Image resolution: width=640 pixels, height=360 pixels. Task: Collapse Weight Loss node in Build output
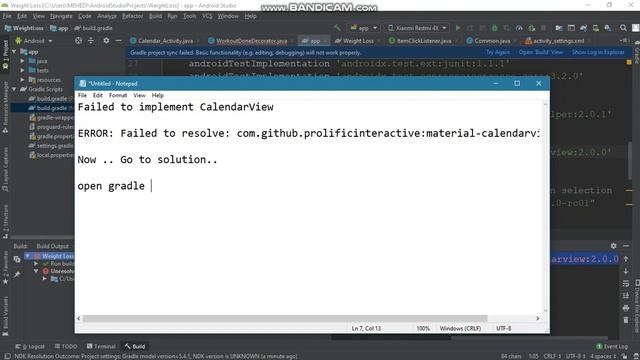click(x=27, y=256)
